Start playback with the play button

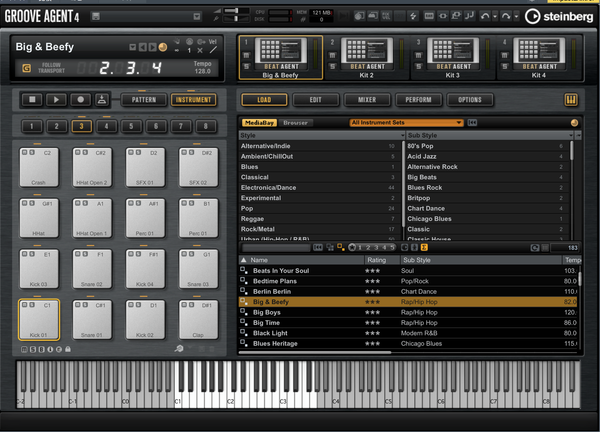(x=56, y=99)
